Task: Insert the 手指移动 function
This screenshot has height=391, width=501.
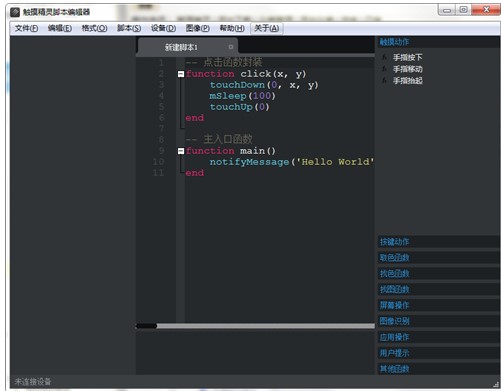Action: click(x=407, y=69)
